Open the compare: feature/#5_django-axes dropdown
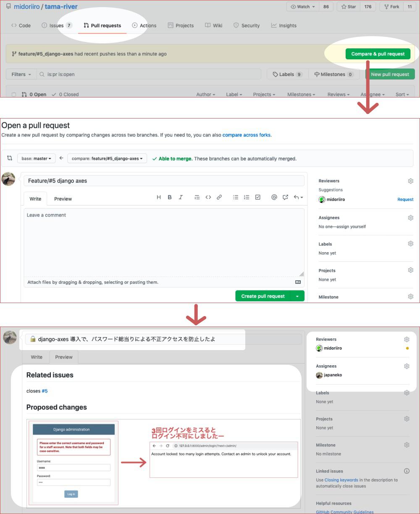The width and height of the screenshot is (420, 514). coord(107,158)
